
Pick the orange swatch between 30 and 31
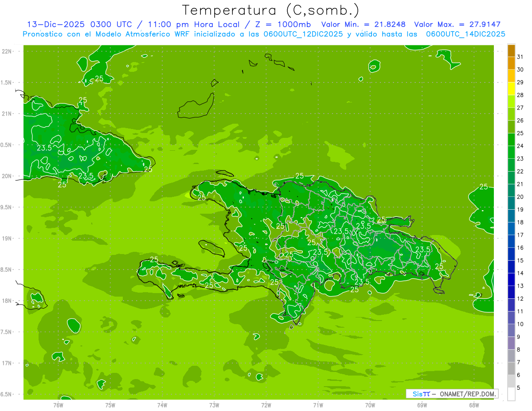[511, 63]
